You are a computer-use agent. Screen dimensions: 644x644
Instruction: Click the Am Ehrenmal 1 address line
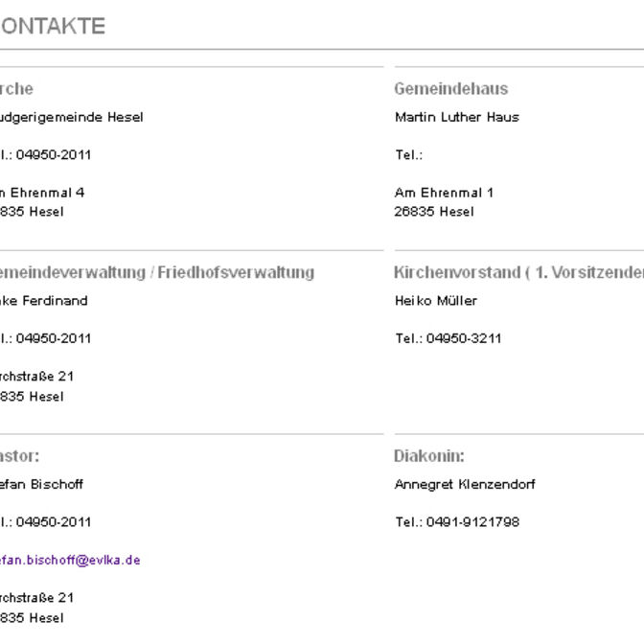[x=444, y=193]
